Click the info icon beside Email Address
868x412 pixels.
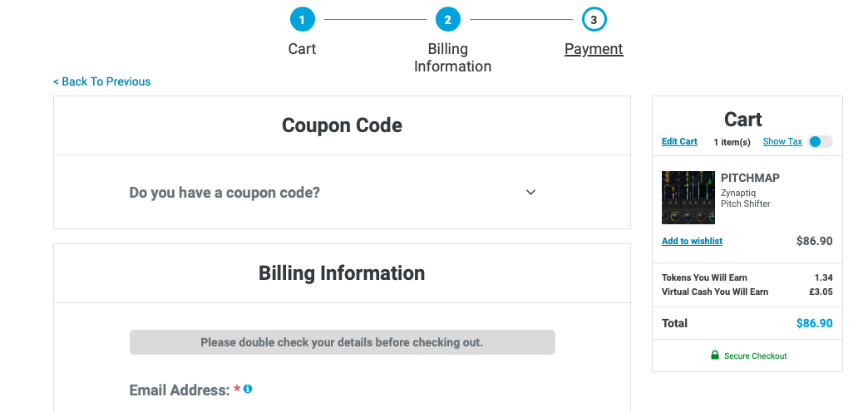tap(248, 389)
